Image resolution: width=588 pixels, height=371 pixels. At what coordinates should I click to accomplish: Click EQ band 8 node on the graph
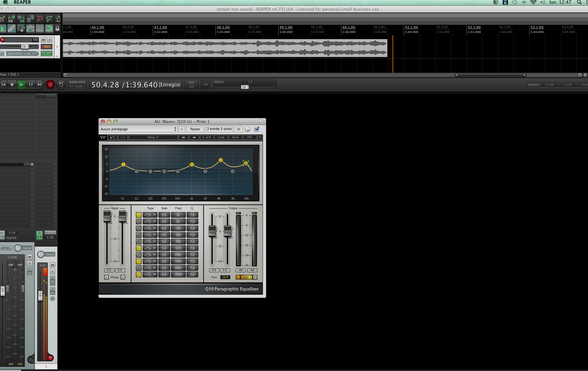(221, 160)
